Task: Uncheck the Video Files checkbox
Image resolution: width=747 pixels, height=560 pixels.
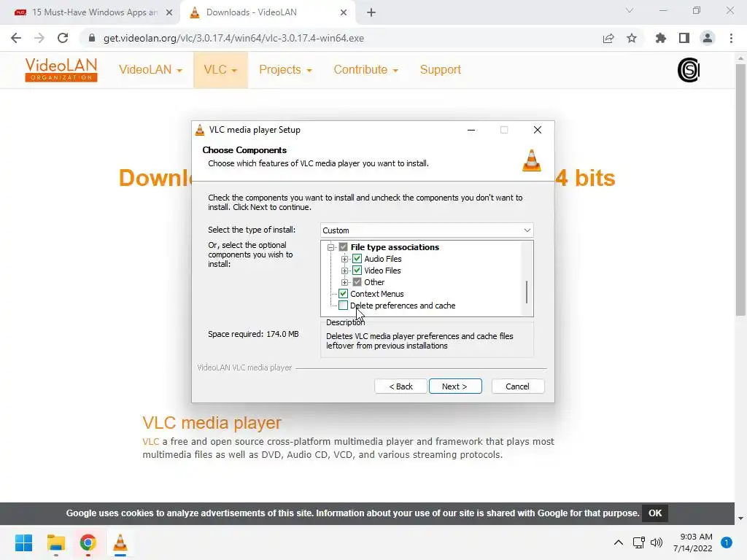Action: [357, 271]
